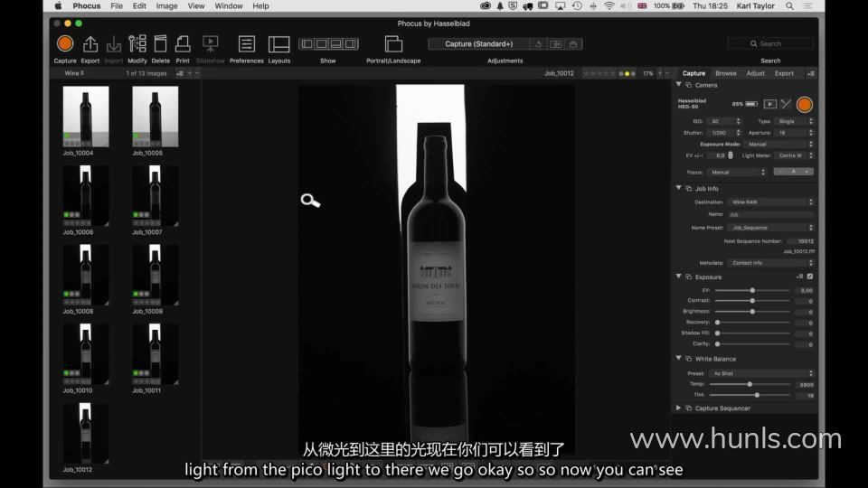The height and width of the screenshot is (488, 868).
Task: Click the thumbnail size plus button
Action: [x=189, y=73]
